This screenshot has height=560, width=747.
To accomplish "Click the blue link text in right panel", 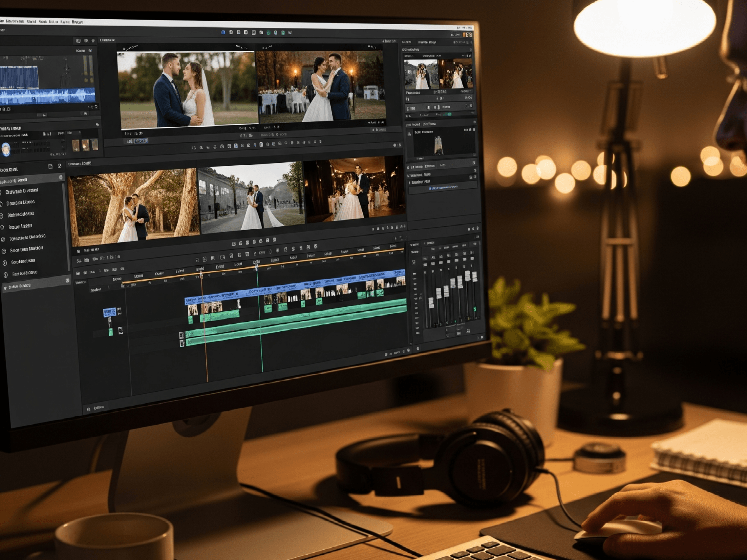I will pos(443,187).
